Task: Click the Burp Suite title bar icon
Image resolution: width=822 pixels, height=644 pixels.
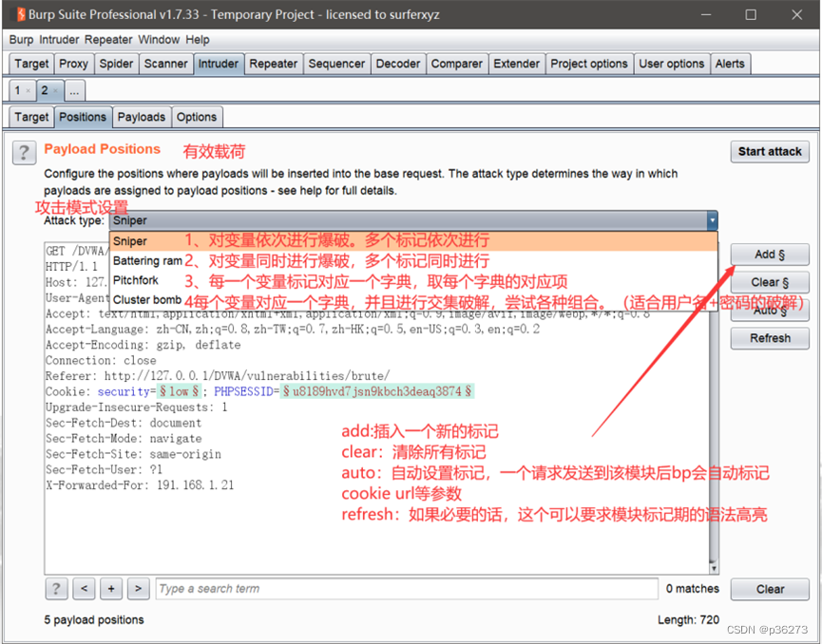Action: point(21,14)
